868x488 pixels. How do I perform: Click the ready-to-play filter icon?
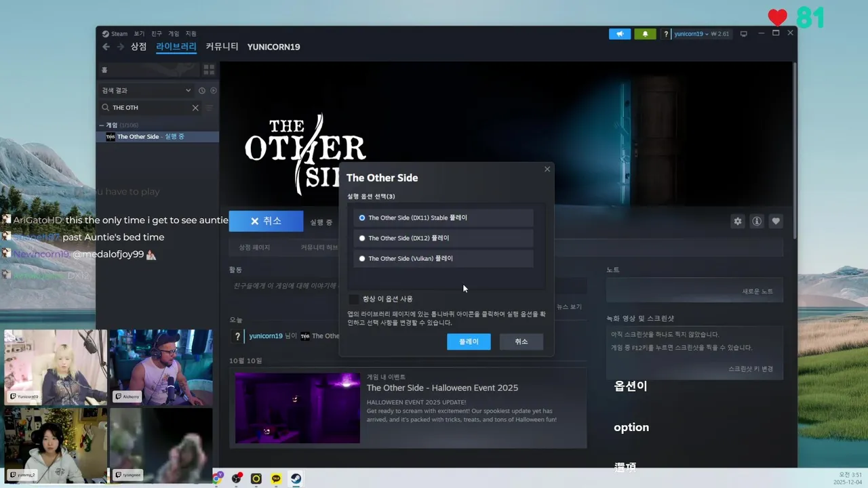[213, 90]
